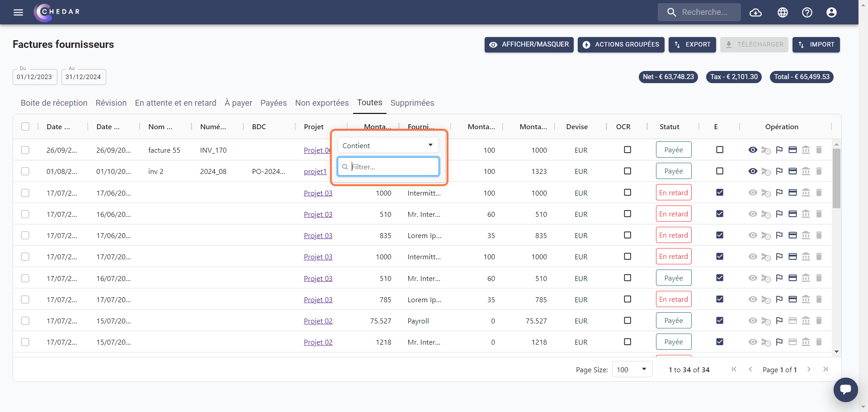Click the EXPORT button

tap(692, 45)
